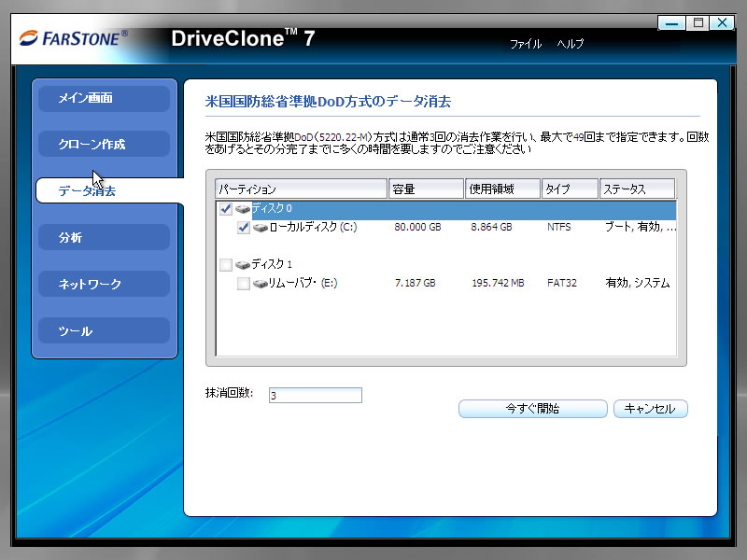Click the 8.864 GB used space value
Screen dimensions: 747x560
[x=491, y=227]
